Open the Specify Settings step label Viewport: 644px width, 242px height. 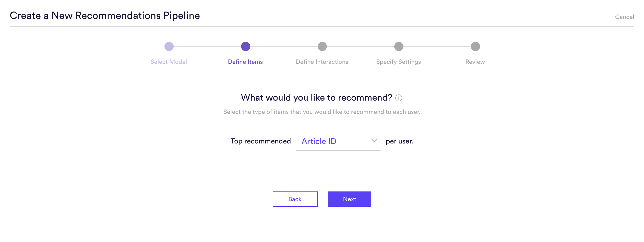coord(399,62)
